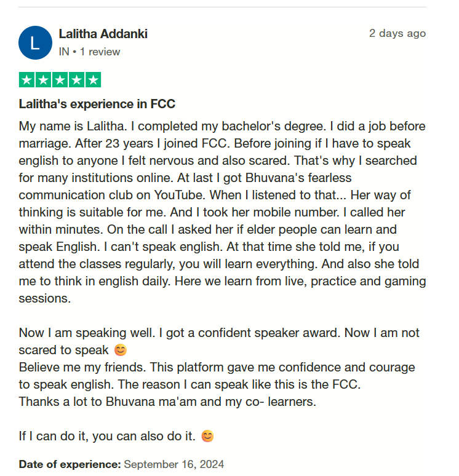Viewport: 459px width, 476px height.
Task: Click the "2 days ago" timestamp
Action: point(397,33)
